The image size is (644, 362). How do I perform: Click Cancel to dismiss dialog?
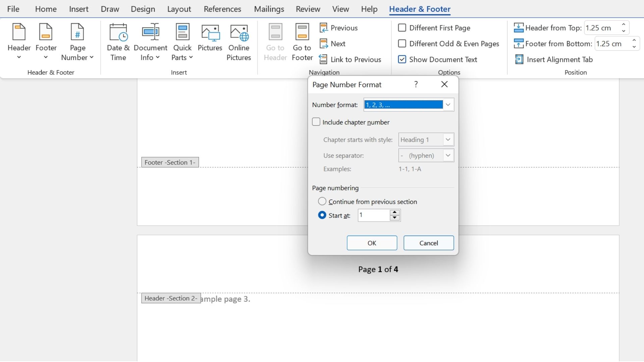click(429, 243)
